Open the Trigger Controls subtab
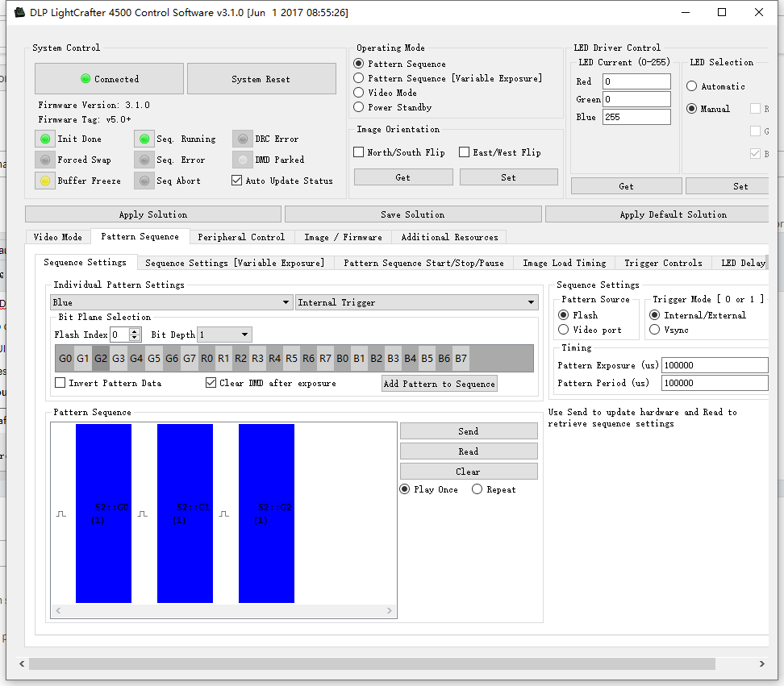 point(663,263)
